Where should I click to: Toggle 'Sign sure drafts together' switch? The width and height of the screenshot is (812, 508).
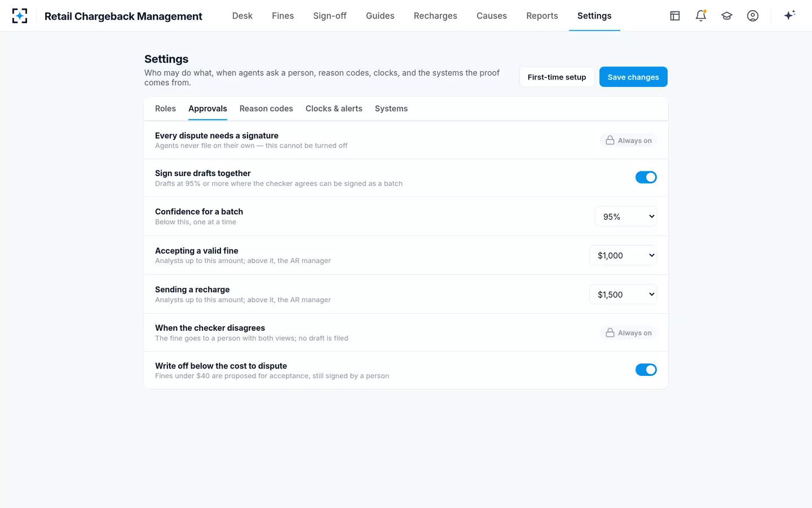click(646, 177)
